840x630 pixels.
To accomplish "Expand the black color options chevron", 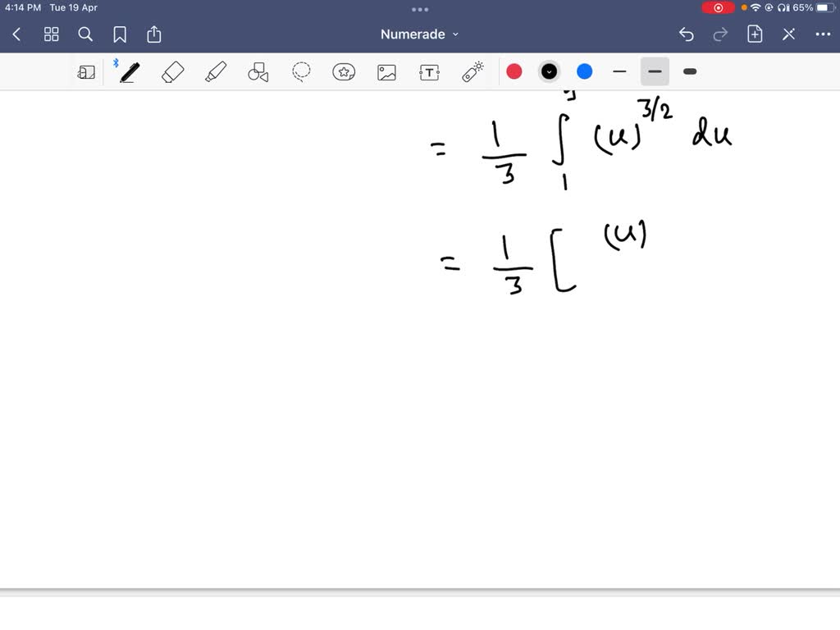I will [x=549, y=71].
